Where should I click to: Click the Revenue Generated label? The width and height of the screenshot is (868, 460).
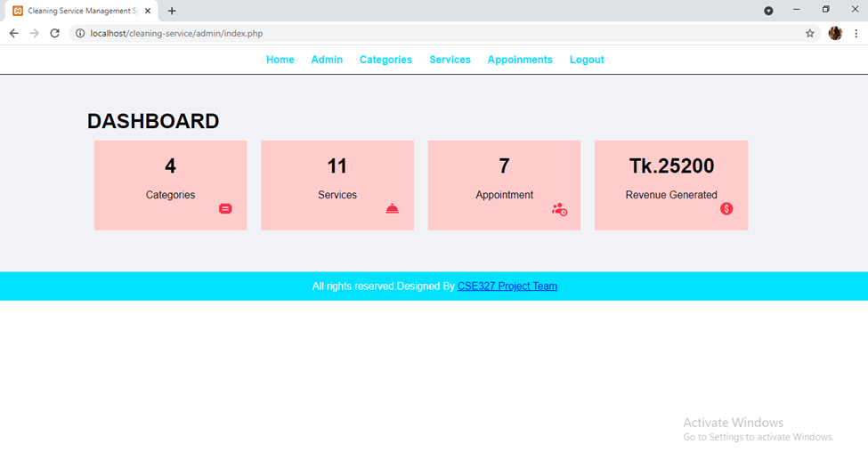click(671, 195)
